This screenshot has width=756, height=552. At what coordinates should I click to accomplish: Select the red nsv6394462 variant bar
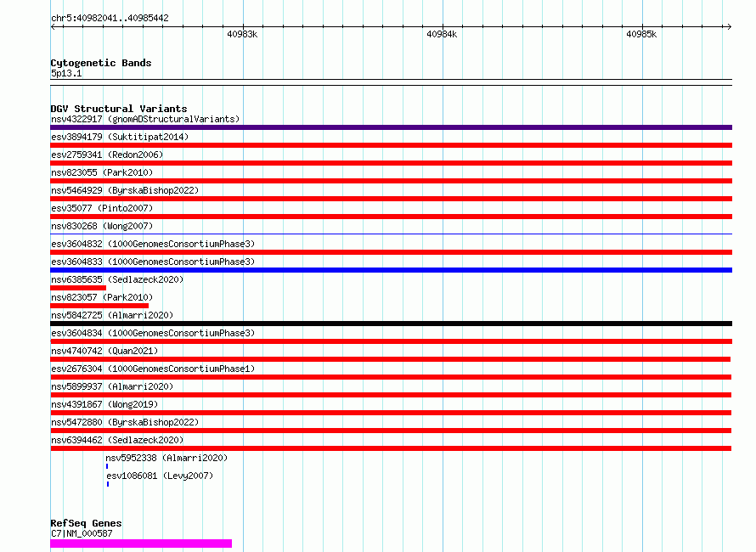click(391, 448)
